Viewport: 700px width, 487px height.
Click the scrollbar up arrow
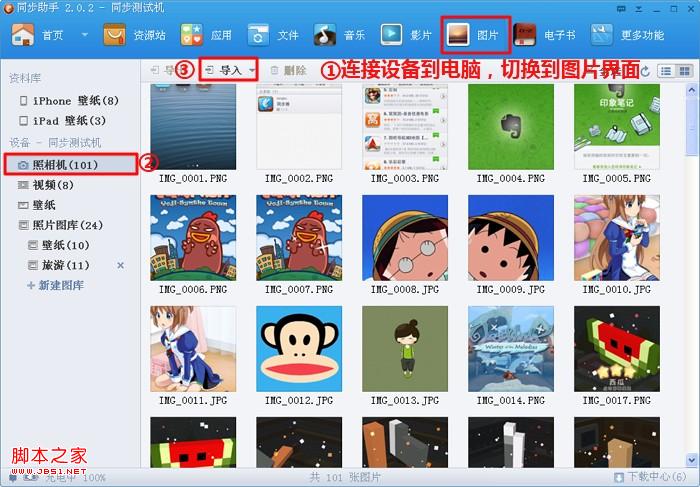coord(692,91)
